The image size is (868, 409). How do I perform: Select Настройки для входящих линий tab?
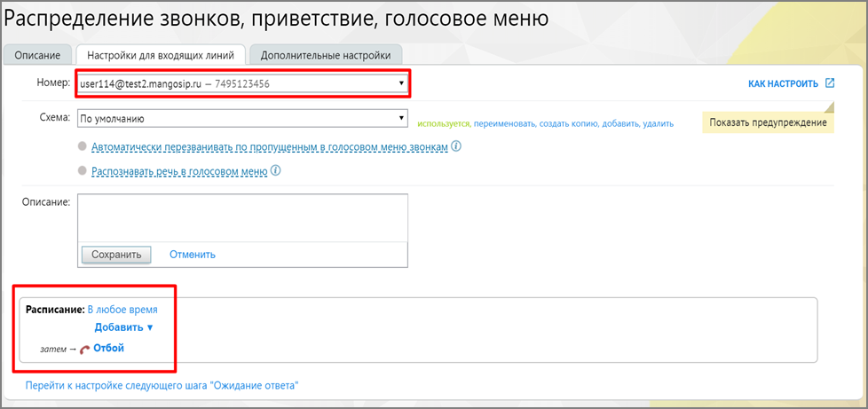click(x=160, y=55)
